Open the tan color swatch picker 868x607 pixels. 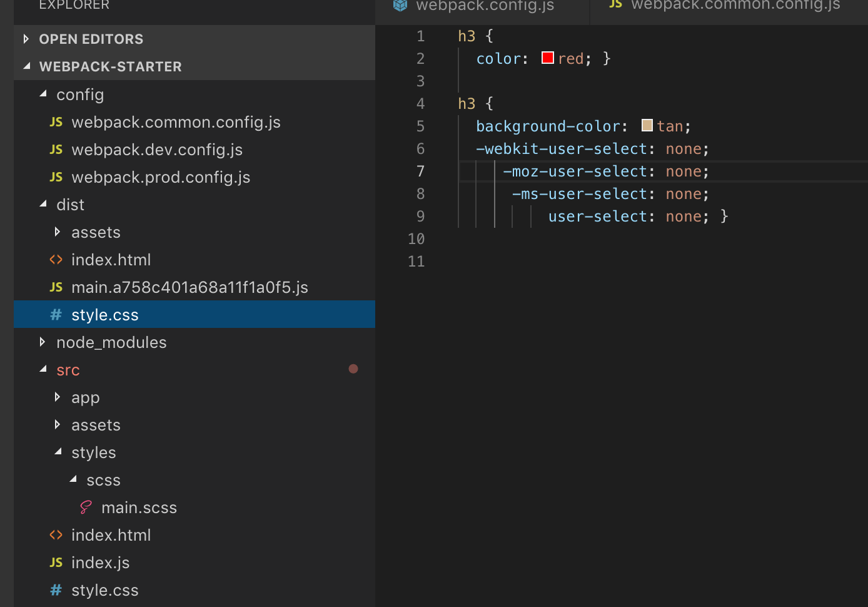647,126
